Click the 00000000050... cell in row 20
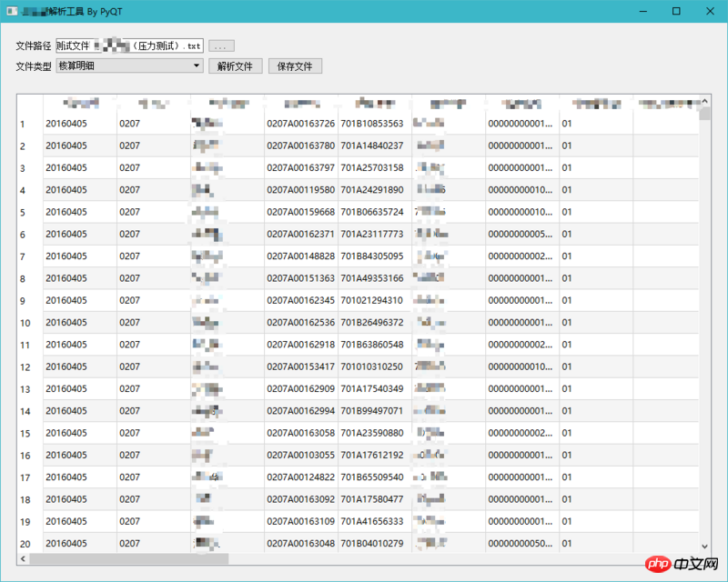This screenshot has height=582, width=728. point(522,543)
